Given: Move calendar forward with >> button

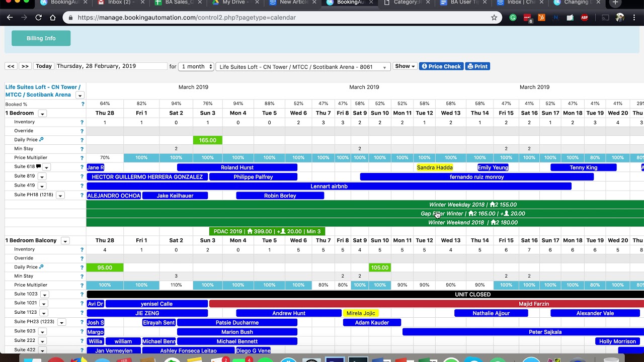Looking at the screenshot, I should 25,66.
